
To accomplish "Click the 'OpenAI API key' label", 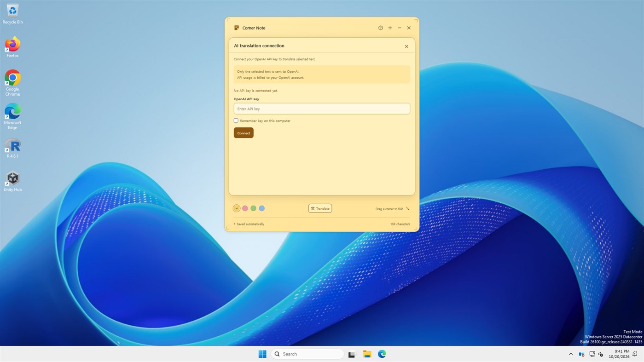I will 246,99.
